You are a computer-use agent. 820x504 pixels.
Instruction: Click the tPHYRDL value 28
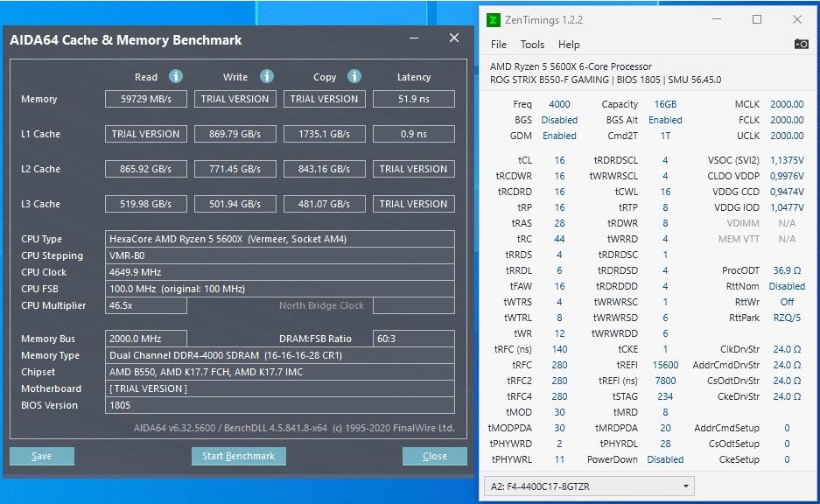pyautogui.click(x=665, y=444)
